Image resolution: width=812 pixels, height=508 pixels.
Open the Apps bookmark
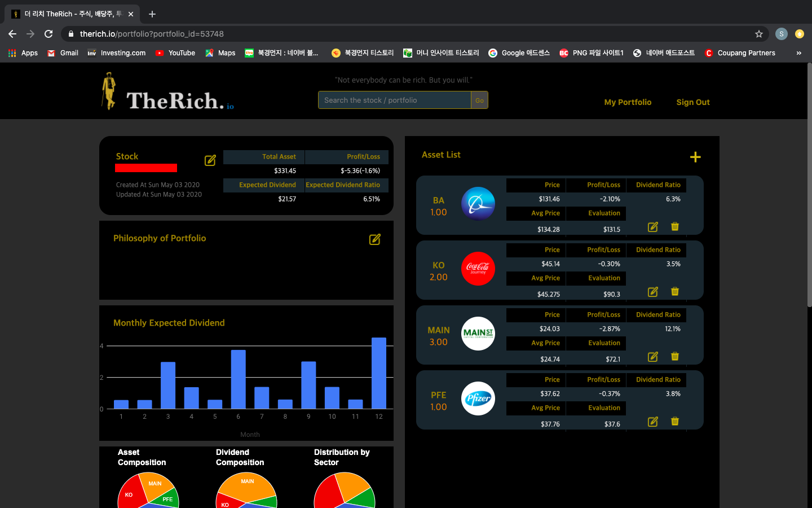point(23,53)
